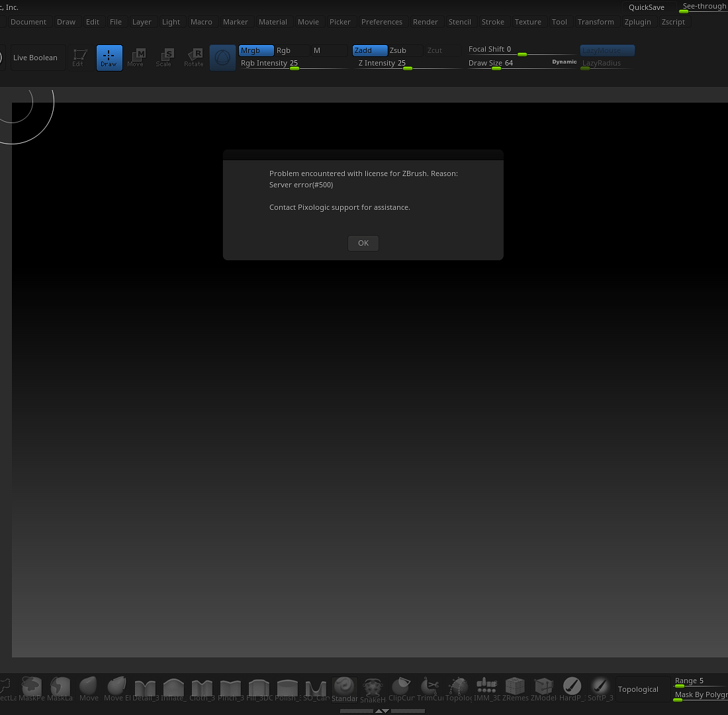Adjust the LazyRadius slider
The width and height of the screenshot is (728, 715).
point(608,64)
